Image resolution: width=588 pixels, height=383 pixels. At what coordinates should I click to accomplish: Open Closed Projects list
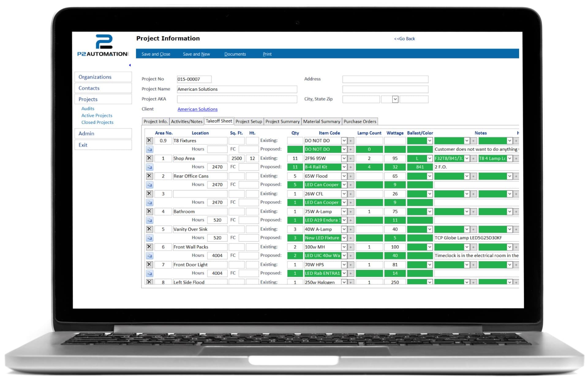pyautogui.click(x=97, y=122)
